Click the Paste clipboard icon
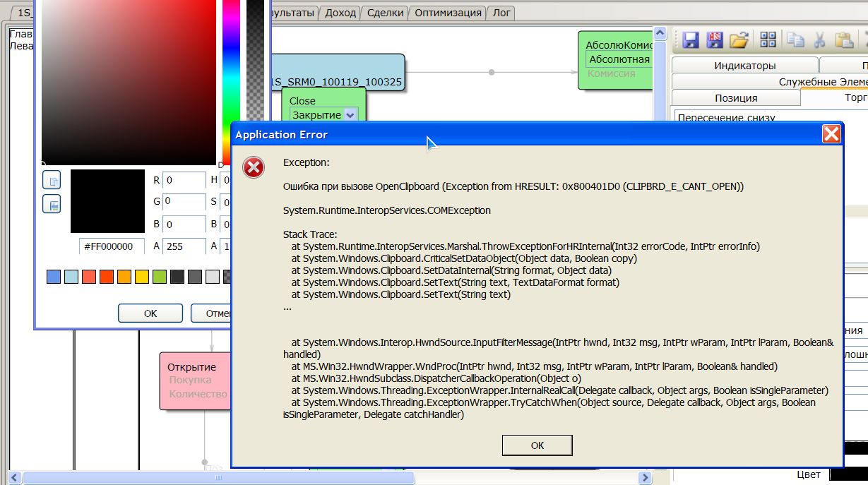 [843, 40]
